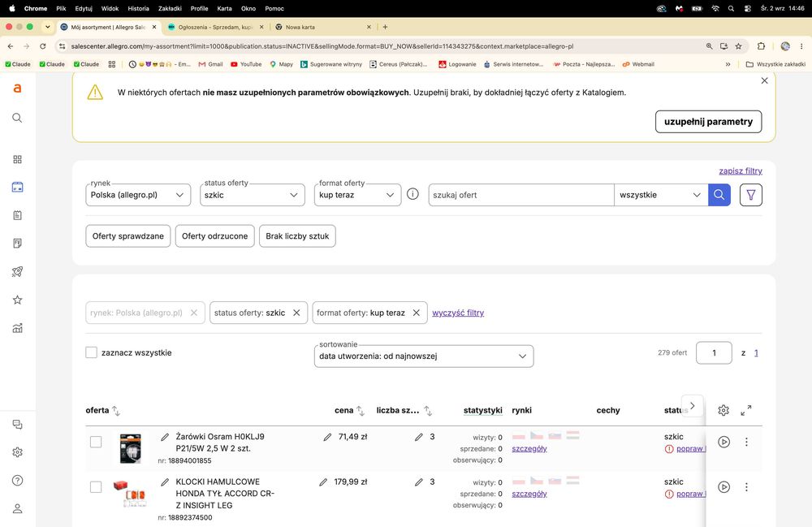Open the sortowanie data utworzenia dropdown
The width and height of the screenshot is (812, 527).
(424, 356)
